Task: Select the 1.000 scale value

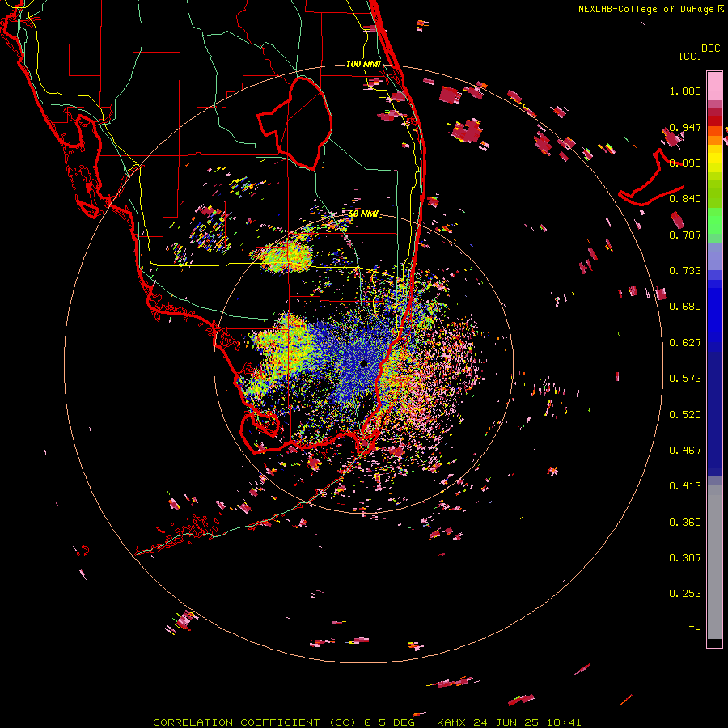Action: click(x=685, y=91)
